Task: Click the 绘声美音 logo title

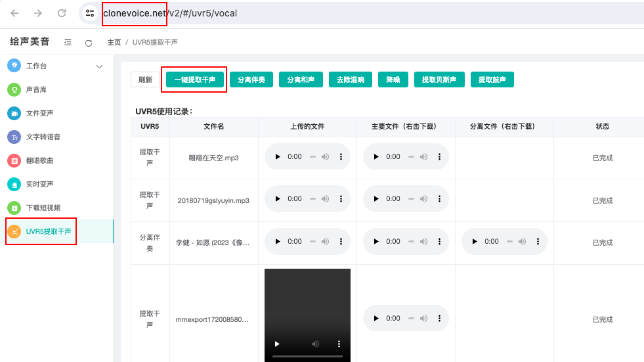Action: (30, 41)
